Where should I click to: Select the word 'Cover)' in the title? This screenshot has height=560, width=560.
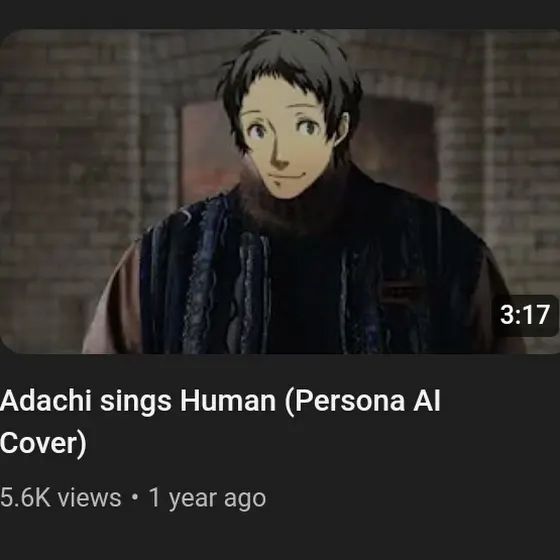[43, 443]
